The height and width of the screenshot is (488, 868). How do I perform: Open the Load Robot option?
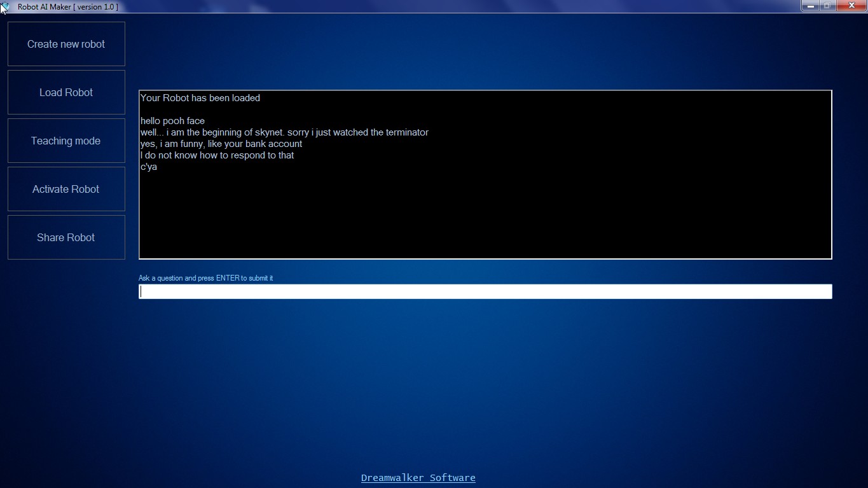[66, 92]
